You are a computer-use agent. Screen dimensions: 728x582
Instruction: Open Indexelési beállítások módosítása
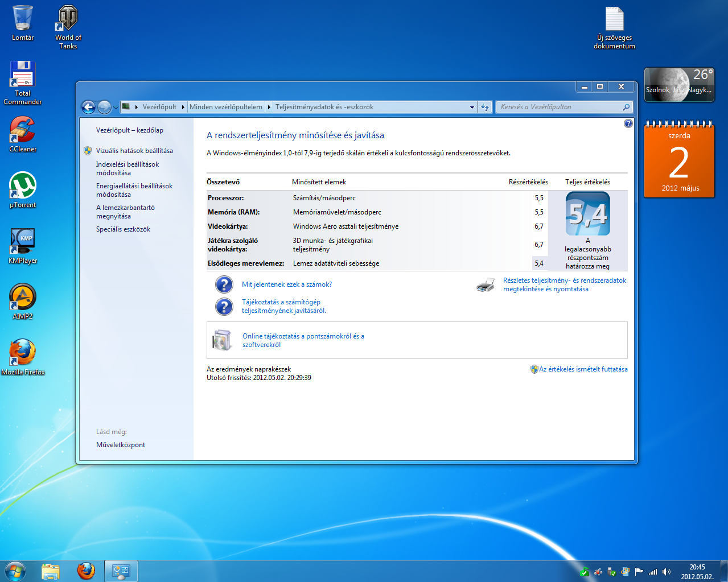pyautogui.click(x=127, y=168)
